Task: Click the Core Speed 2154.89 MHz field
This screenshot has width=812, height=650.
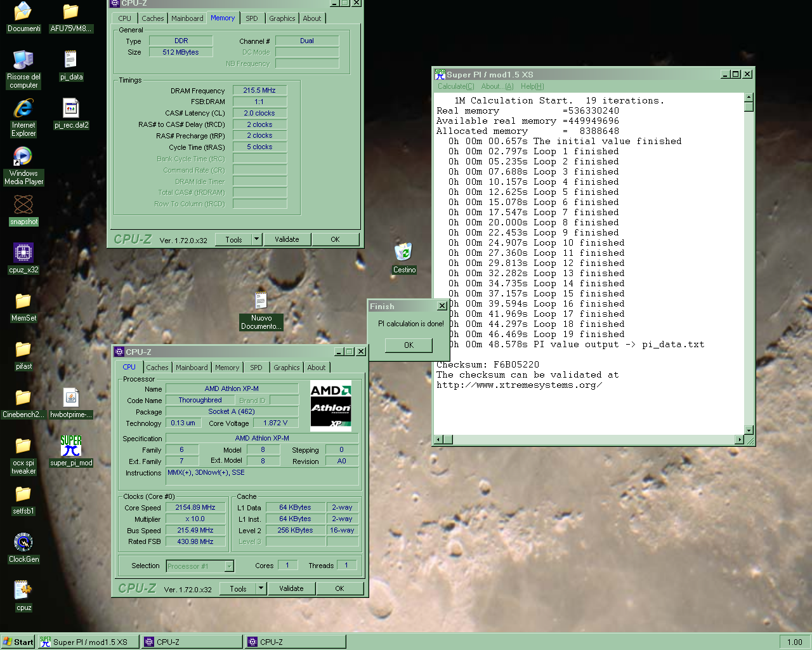Action: click(195, 507)
